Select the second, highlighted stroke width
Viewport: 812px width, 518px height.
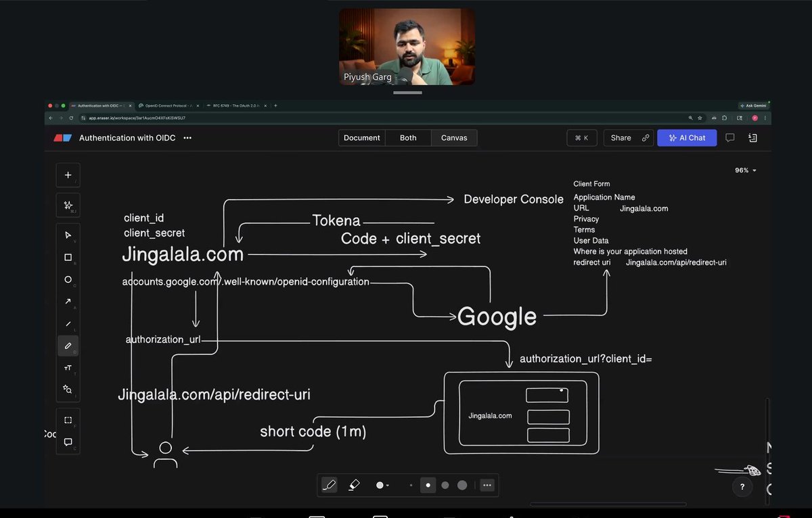click(428, 485)
